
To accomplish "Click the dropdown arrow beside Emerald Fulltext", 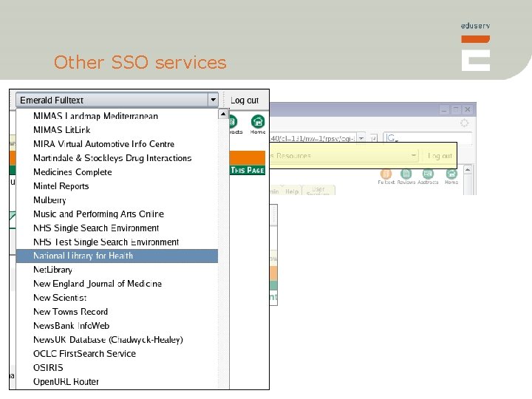I will tap(213, 100).
